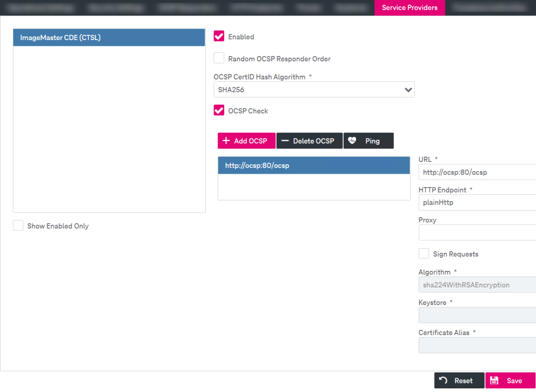Click the empty Proxy text field
Screen dimensions: 536x392
[x=476, y=233]
